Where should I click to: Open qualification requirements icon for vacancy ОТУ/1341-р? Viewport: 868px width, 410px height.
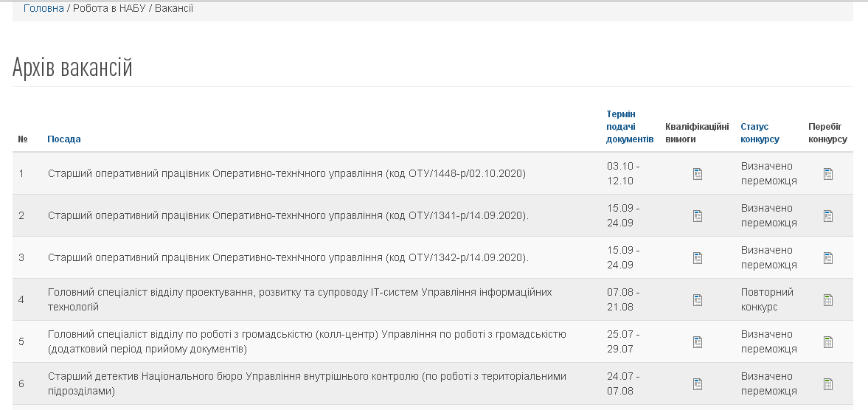click(x=698, y=216)
